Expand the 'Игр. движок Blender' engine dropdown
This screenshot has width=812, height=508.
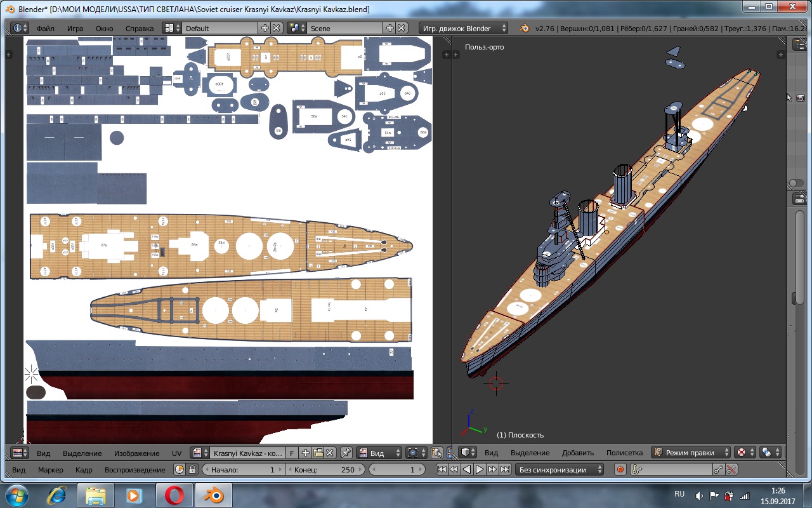pyautogui.click(x=463, y=29)
